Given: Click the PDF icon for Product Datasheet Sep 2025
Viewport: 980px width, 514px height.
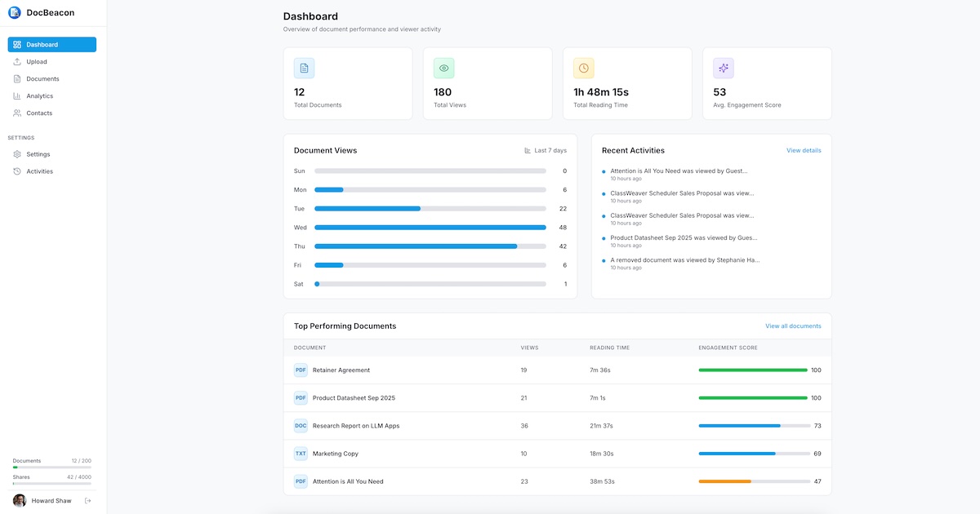Looking at the screenshot, I should pyautogui.click(x=301, y=398).
